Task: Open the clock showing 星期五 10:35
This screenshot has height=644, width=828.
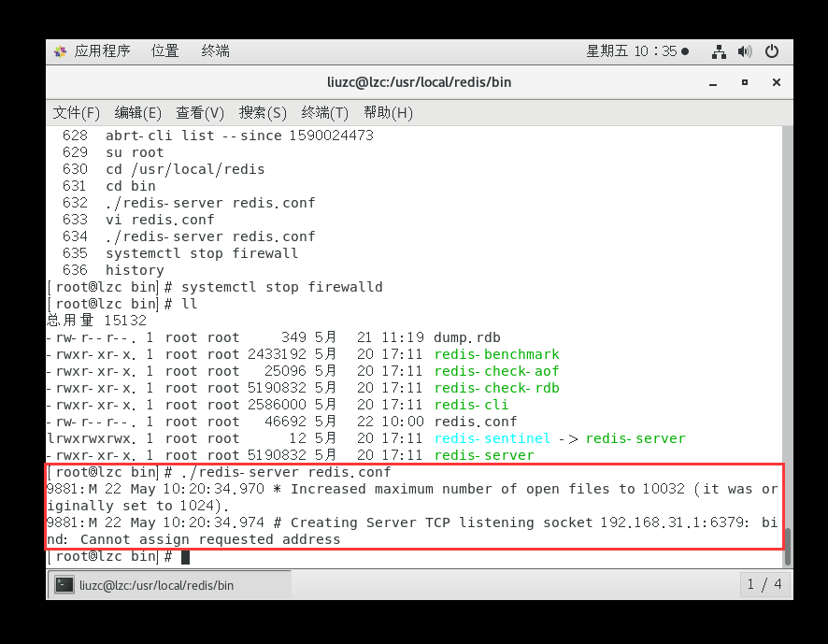Action: (636, 51)
